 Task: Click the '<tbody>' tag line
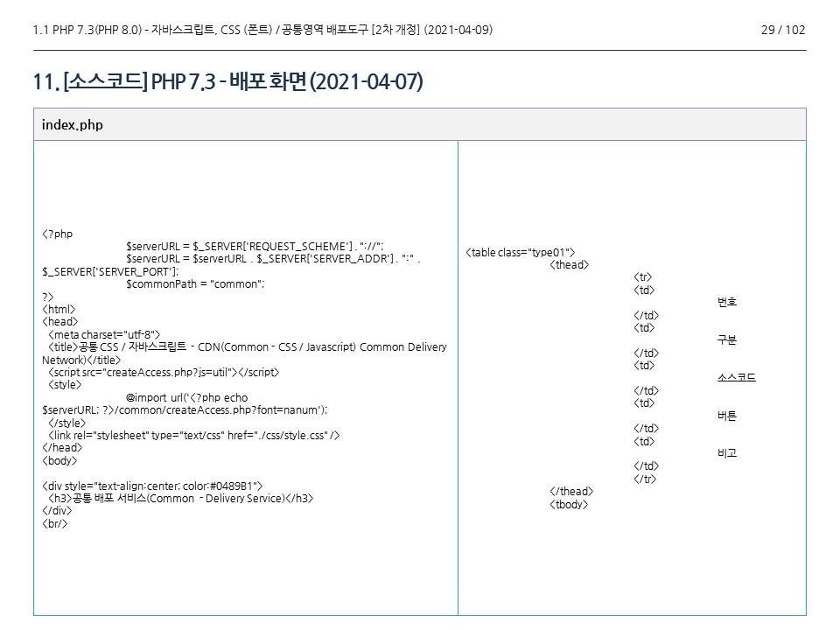(569, 504)
